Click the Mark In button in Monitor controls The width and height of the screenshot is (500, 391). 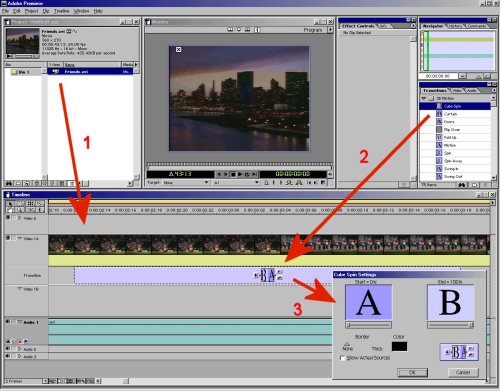[x=274, y=183]
